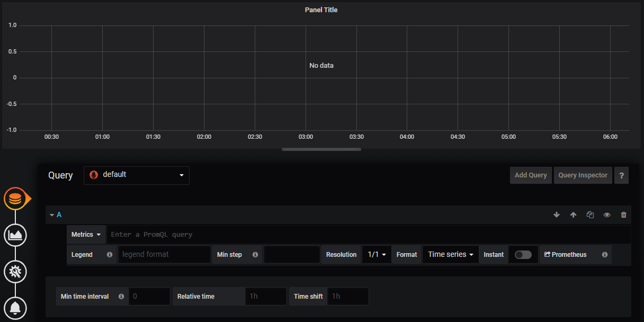
Task: Click the PromQL query input field
Action: click(x=368, y=235)
